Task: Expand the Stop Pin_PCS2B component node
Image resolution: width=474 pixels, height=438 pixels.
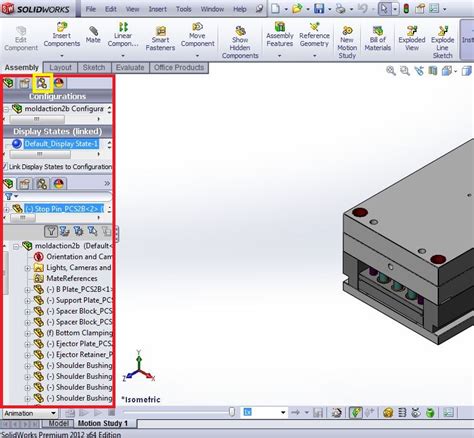Action: 6,209
